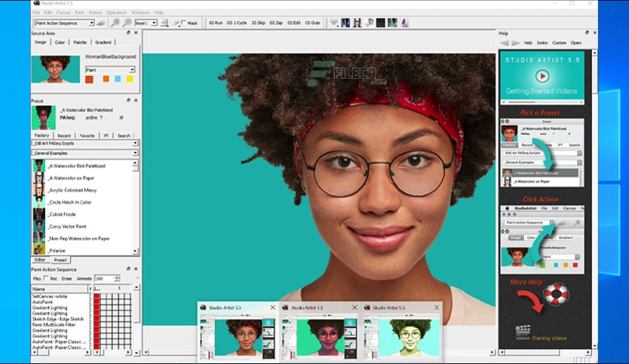Switch to the Gradient source tab
The image size is (629, 364).
click(103, 42)
